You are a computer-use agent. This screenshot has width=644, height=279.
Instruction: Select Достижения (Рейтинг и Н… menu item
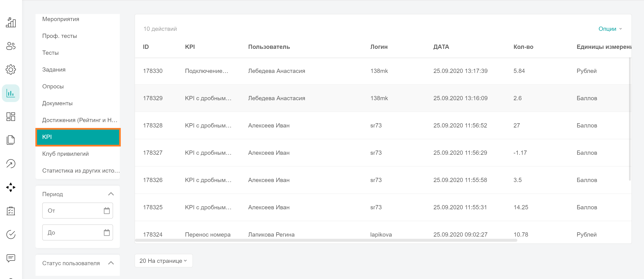tap(80, 120)
